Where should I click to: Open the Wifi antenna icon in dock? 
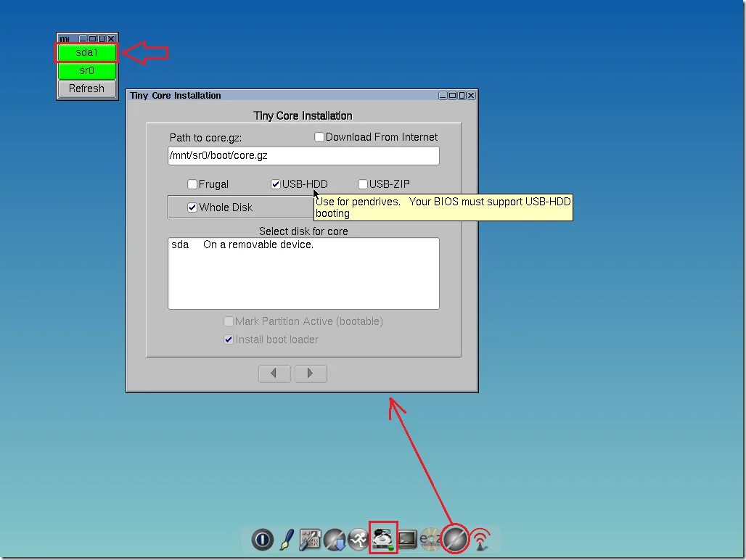(481, 540)
